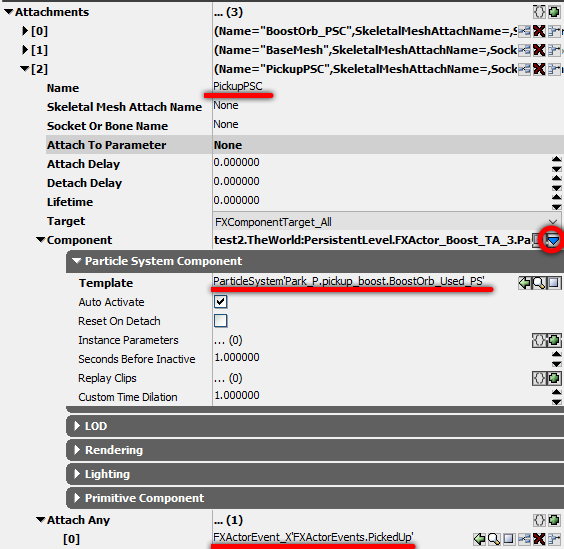
Task: Enable the Reset On Detach checkbox
Action: (220, 321)
